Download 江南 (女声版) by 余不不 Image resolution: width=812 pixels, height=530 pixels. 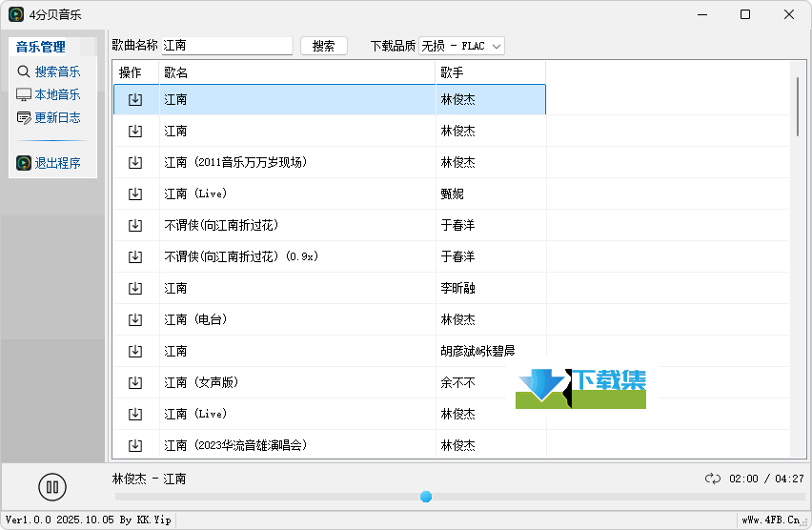135,382
